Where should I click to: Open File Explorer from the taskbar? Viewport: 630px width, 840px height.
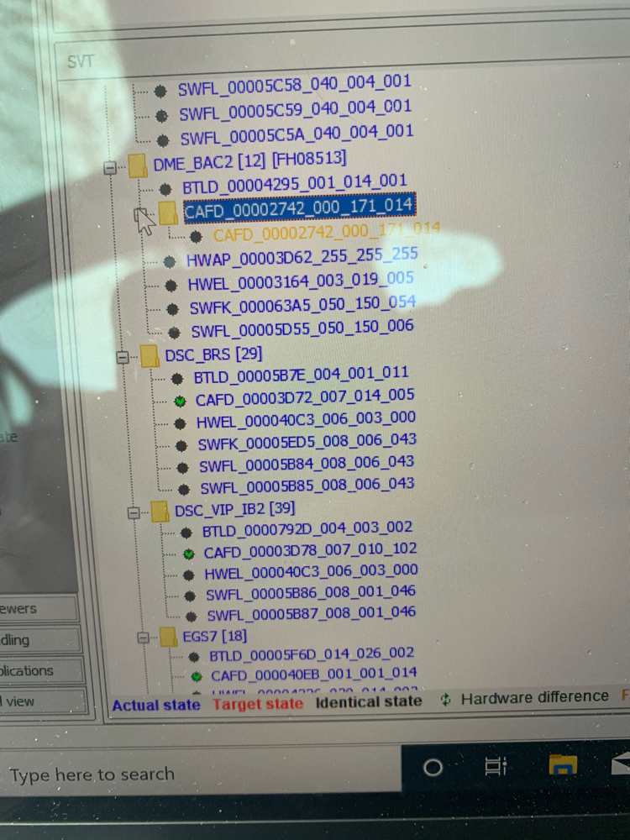[562, 765]
